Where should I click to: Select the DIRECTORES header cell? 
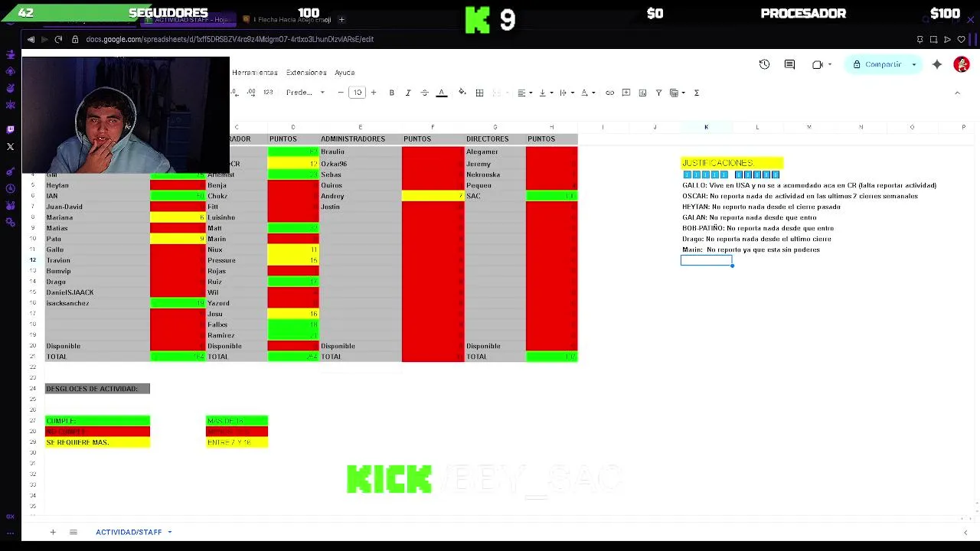(x=495, y=139)
